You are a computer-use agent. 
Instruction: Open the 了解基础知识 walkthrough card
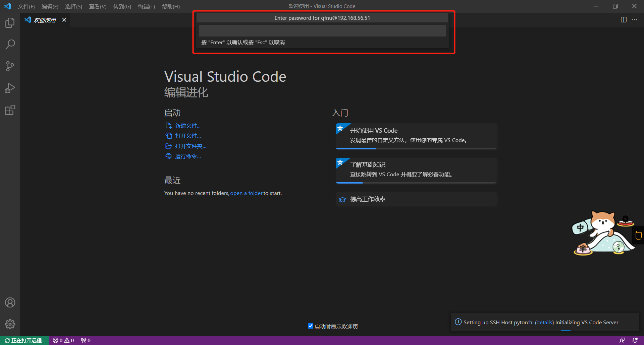[416, 170]
